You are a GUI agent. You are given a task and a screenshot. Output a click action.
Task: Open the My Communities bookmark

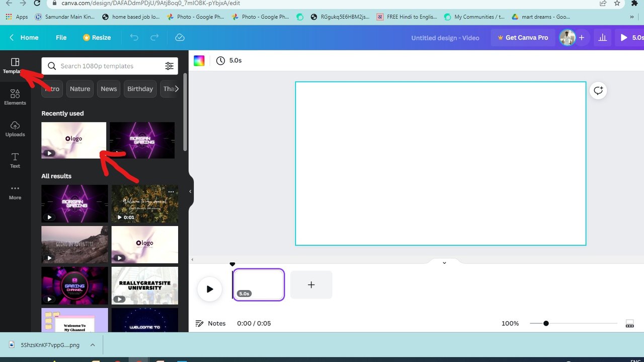474,17
